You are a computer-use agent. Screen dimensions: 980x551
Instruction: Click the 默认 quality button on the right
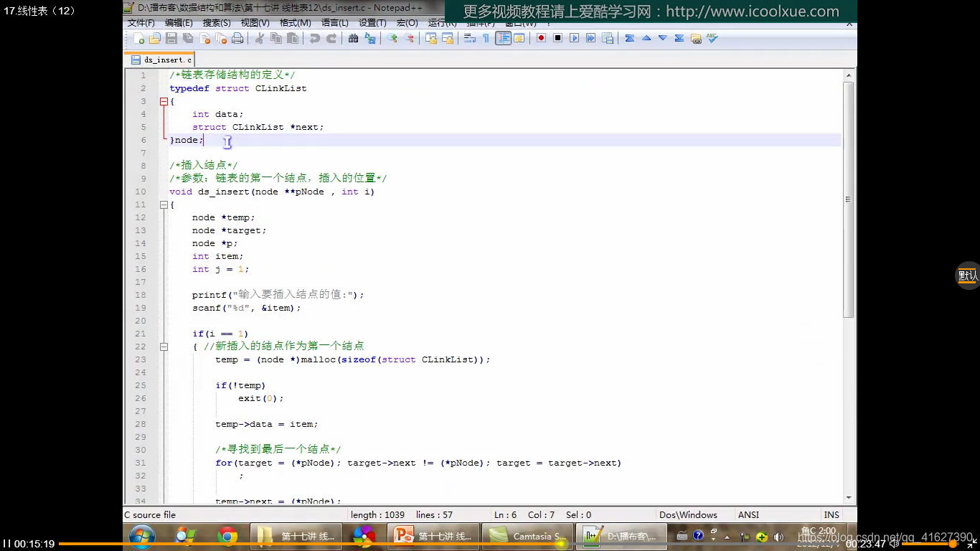coord(968,275)
